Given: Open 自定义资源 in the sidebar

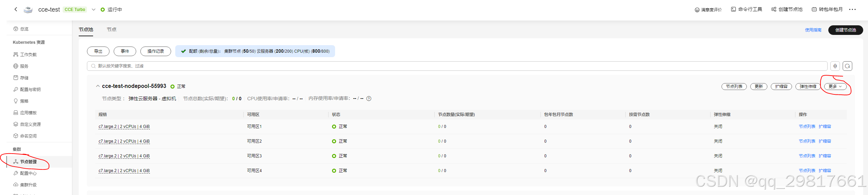Looking at the screenshot, I should coord(27,125).
